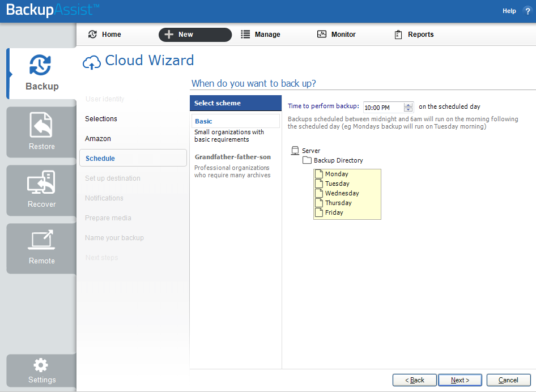Click the Monday file icon
Image resolution: width=536 pixels, height=392 pixels.
tap(319, 173)
